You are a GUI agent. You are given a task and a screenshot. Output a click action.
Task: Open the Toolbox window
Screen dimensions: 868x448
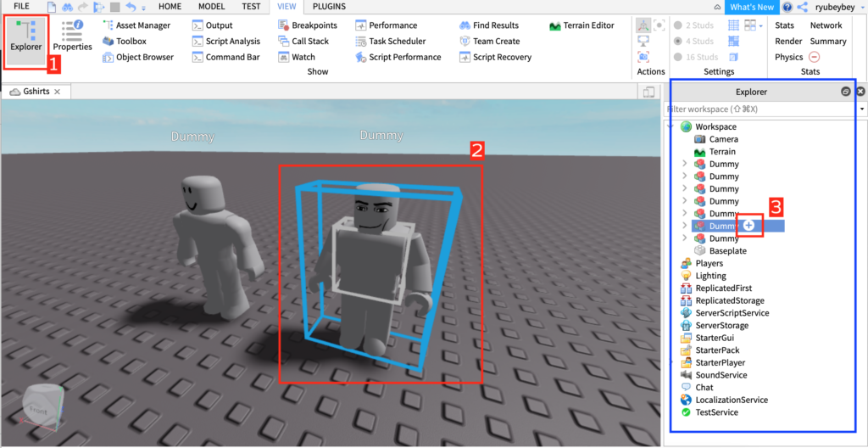[125, 41]
